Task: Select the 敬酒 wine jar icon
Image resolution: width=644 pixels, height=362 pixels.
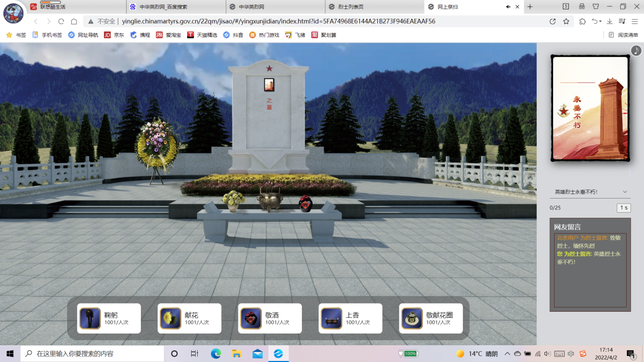Action: point(251,318)
